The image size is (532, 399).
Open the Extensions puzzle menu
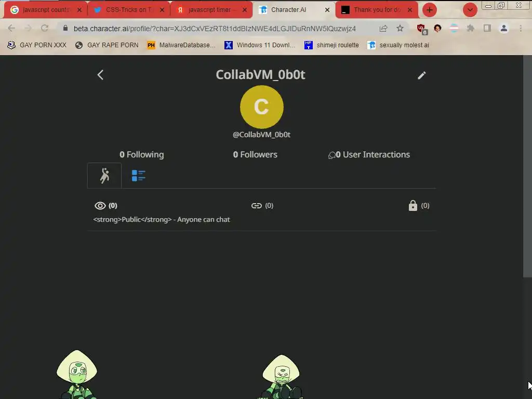(470, 28)
